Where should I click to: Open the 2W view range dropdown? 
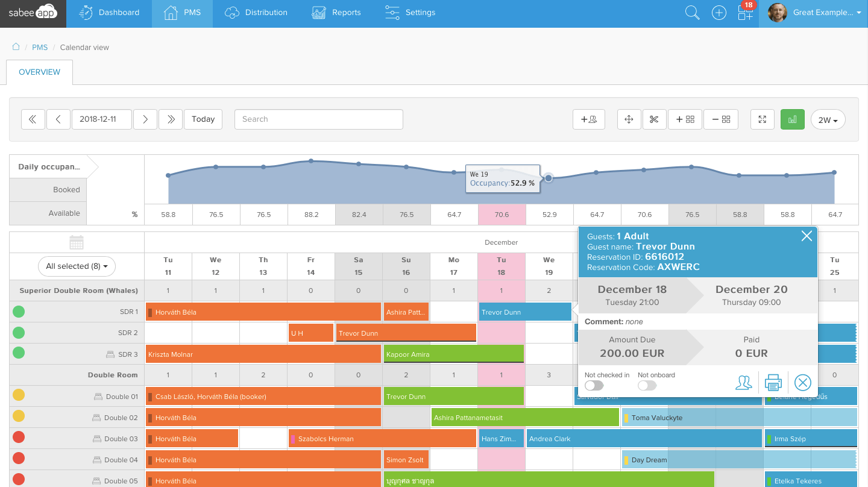point(828,119)
